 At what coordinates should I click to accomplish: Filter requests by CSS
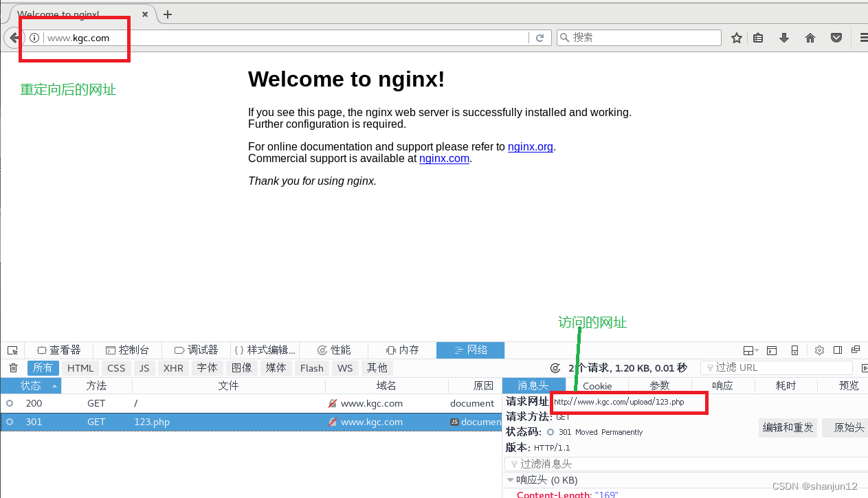pyautogui.click(x=116, y=368)
